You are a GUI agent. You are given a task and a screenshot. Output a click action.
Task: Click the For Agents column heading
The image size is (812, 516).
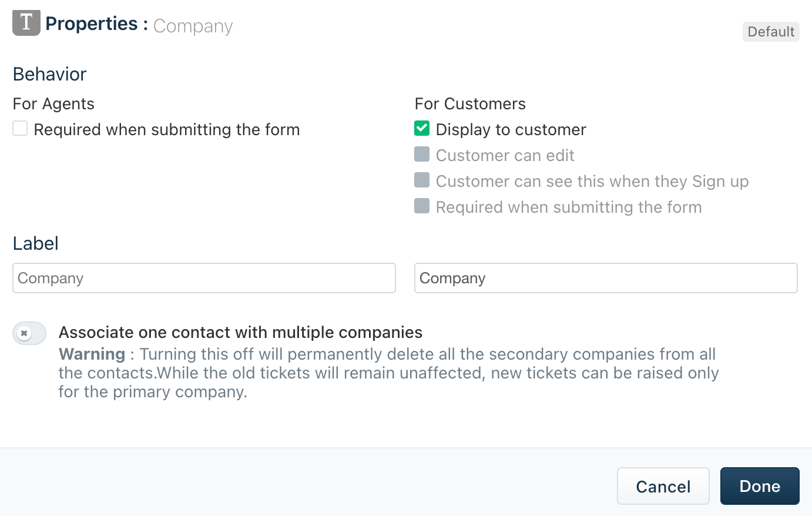point(53,104)
